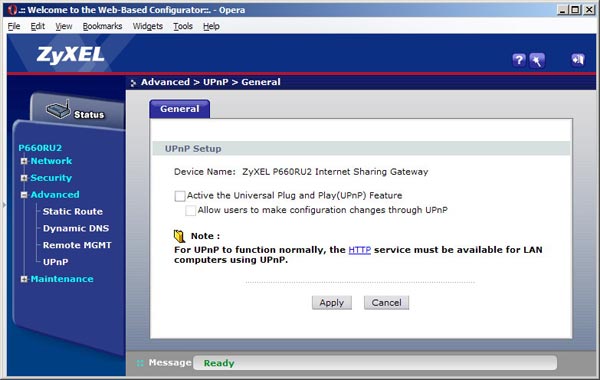Open Remote MGMT in sidebar

[77, 245]
